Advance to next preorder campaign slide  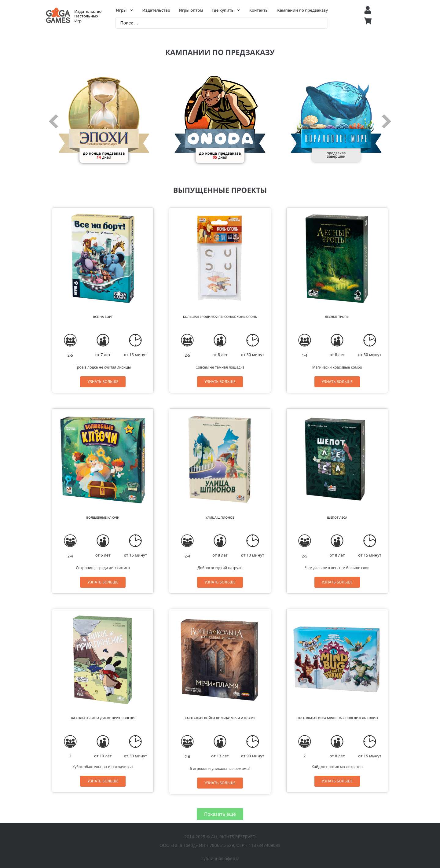coord(386,121)
